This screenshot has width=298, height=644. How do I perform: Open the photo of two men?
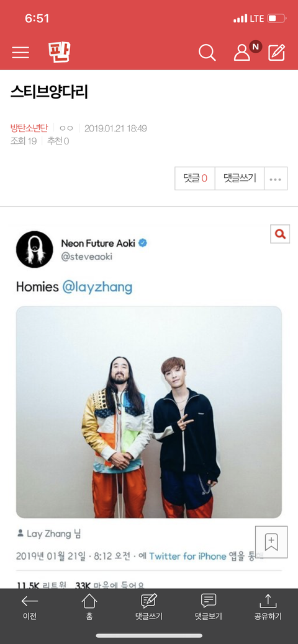[x=149, y=412]
